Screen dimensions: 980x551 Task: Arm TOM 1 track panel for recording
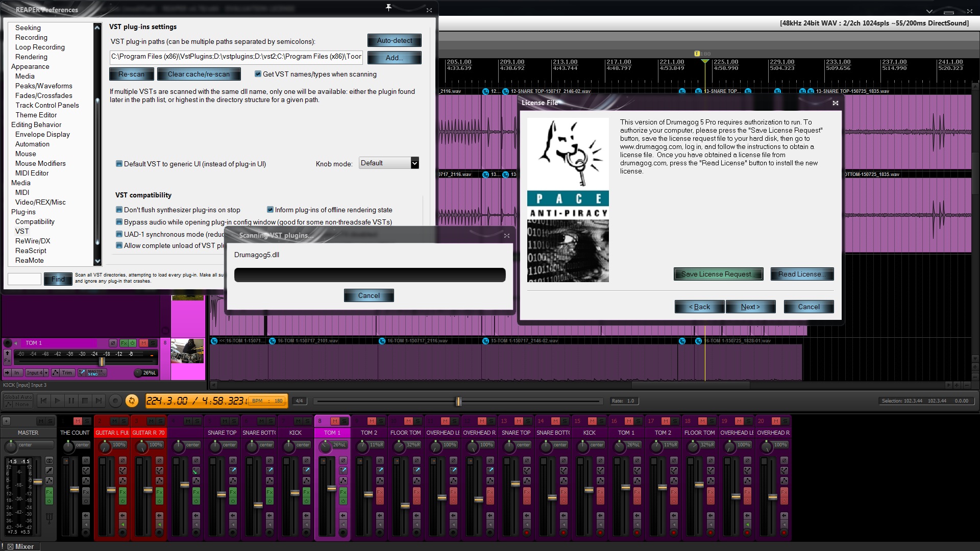coord(8,343)
